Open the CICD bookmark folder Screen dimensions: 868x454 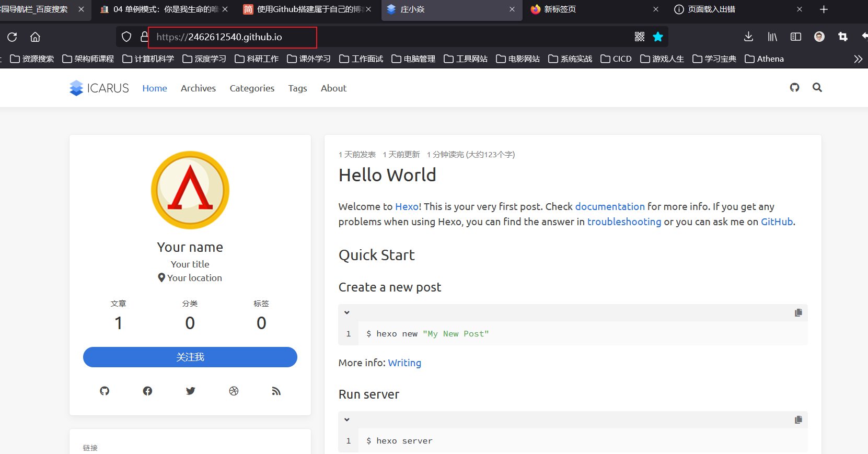616,59
